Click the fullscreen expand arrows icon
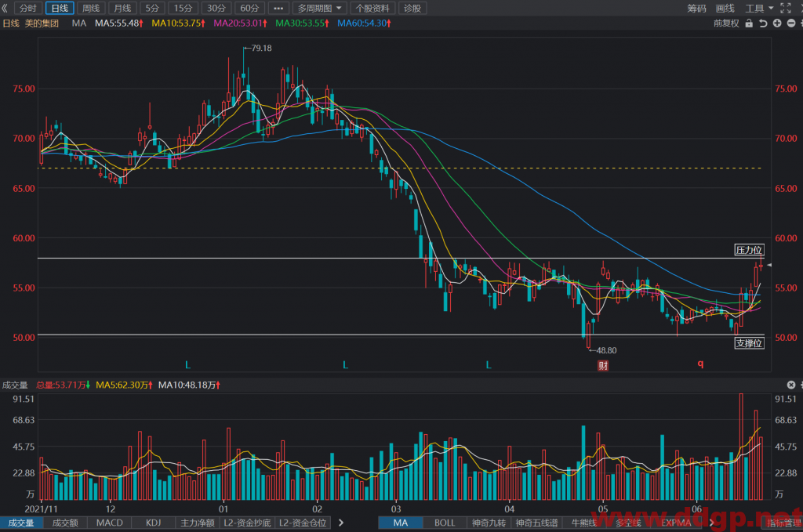 point(786,8)
